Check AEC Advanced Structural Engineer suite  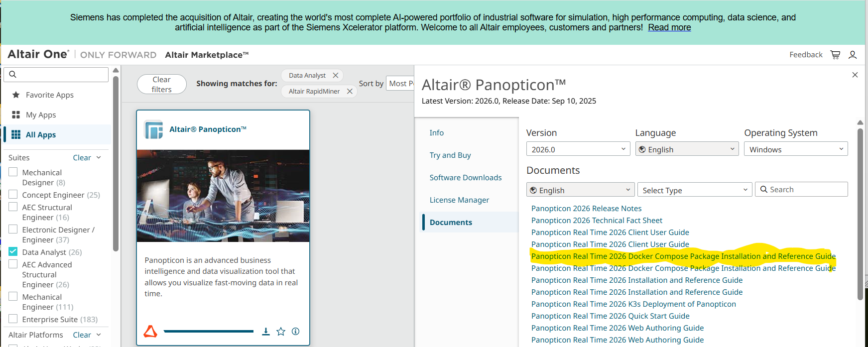click(x=13, y=264)
